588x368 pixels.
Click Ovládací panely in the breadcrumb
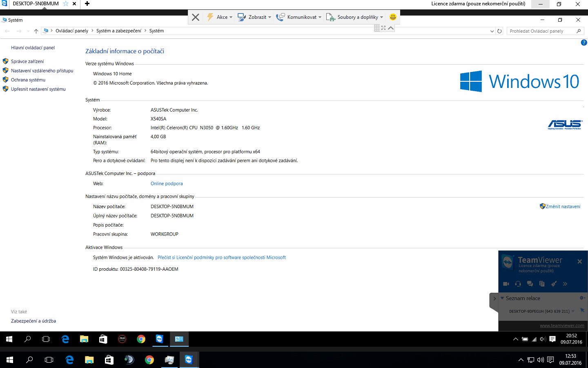click(x=72, y=31)
